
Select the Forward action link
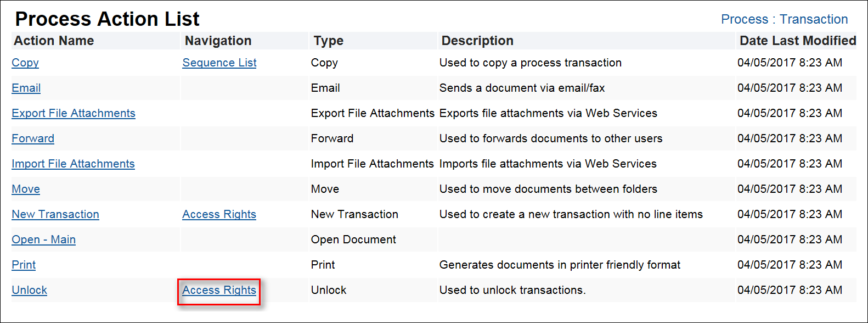pyautogui.click(x=33, y=138)
